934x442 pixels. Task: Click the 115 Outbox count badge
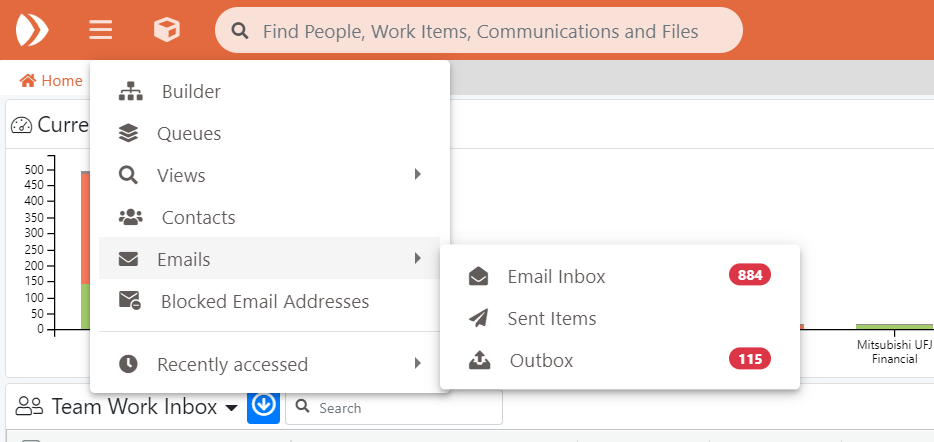point(750,359)
